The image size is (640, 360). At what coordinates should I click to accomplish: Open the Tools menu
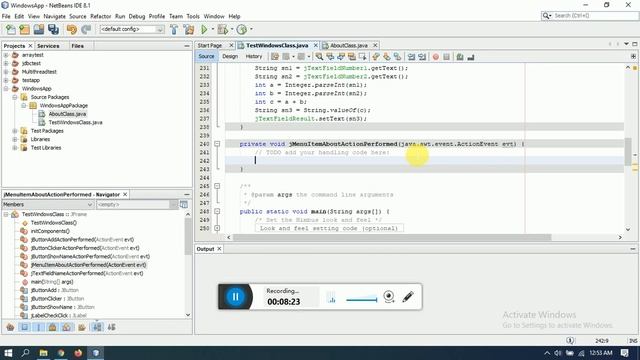(x=193, y=16)
